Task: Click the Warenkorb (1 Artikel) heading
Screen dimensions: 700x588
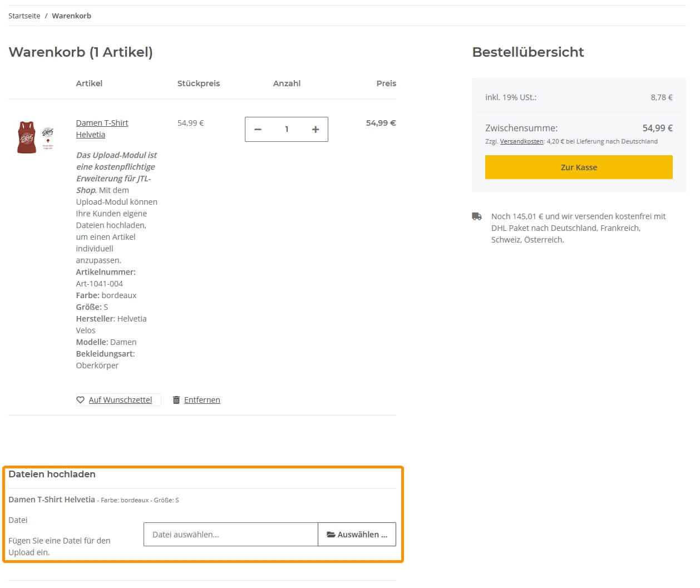Action: point(81,52)
